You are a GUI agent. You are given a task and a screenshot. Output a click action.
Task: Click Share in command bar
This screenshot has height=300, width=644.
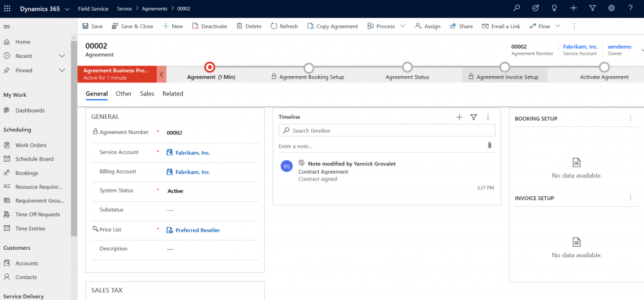pos(461,26)
